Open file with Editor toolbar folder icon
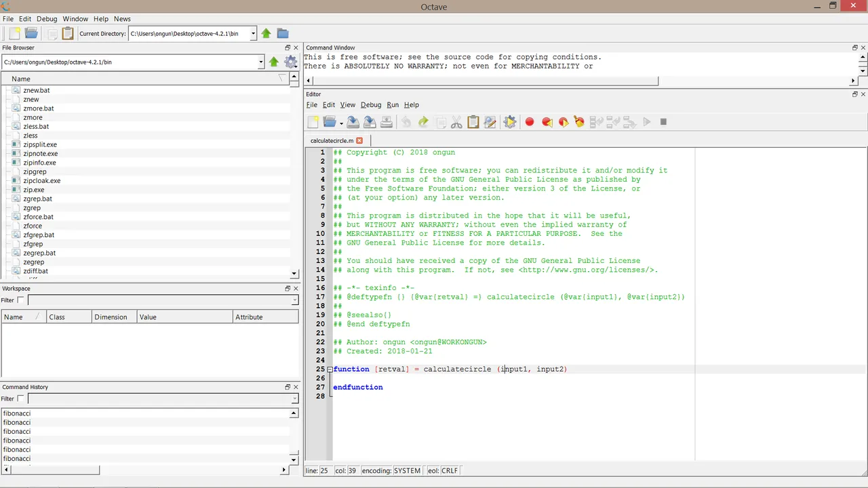The height and width of the screenshot is (488, 868). click(330, 122)
